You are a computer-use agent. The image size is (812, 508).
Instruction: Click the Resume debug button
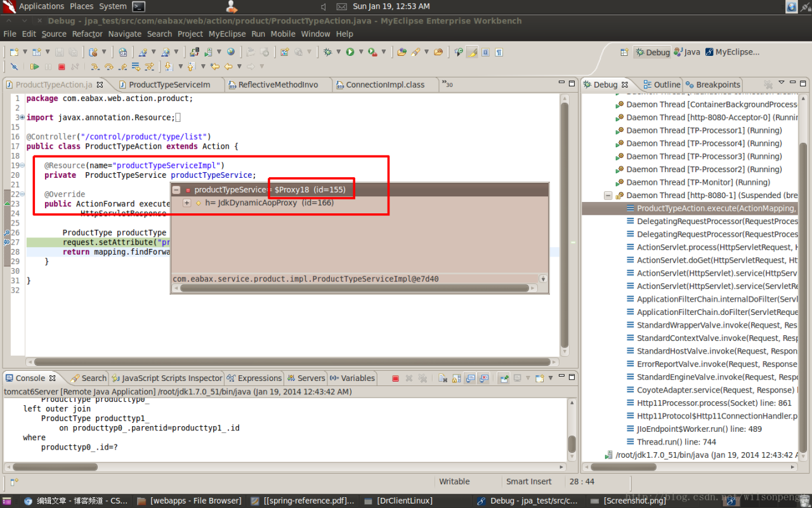pyautogui.click(x=34, y=67)
